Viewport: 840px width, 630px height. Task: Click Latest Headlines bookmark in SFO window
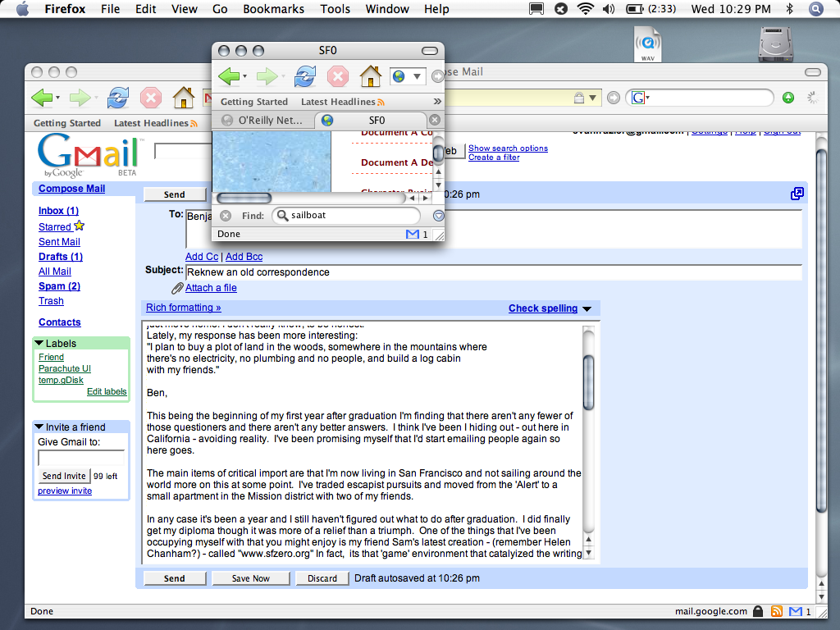coord(343,102)
